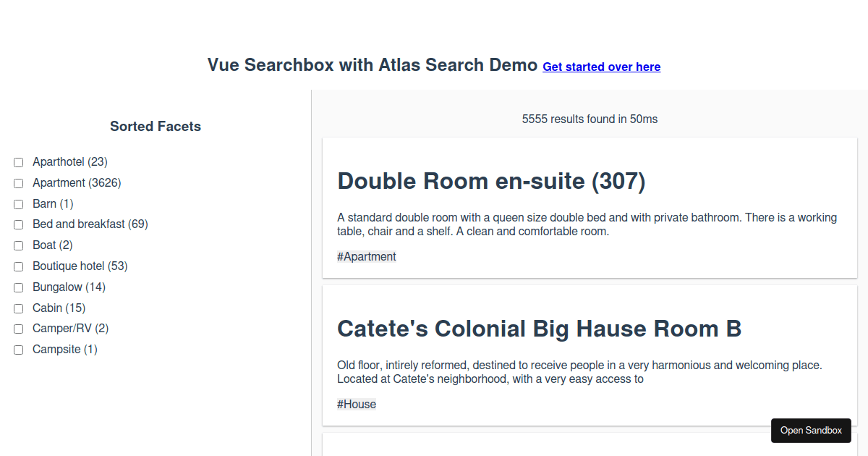Enable the Bungalow (14) checkbox
Screen dimensions: 868x456
[19, 287]
